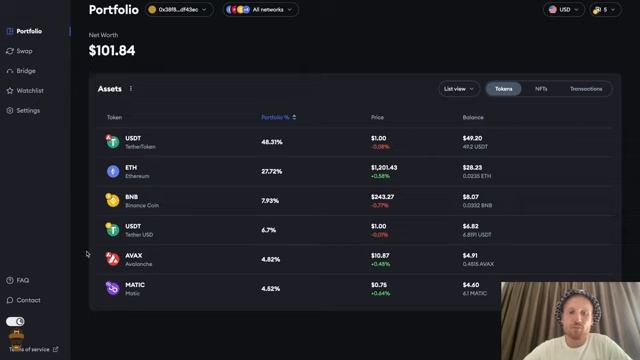Sort by Portfolio % column
The image size is (640, 360).
pos(278,117)
